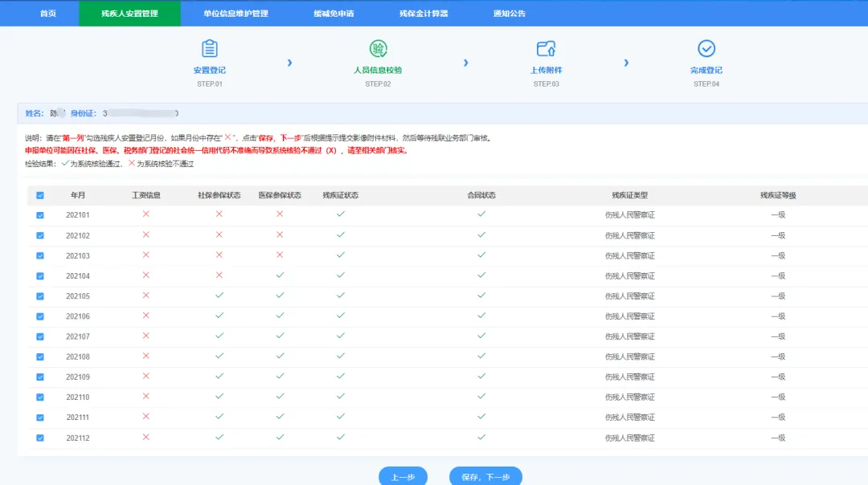Click the month text 202108
868x485 pixels.
78,357
